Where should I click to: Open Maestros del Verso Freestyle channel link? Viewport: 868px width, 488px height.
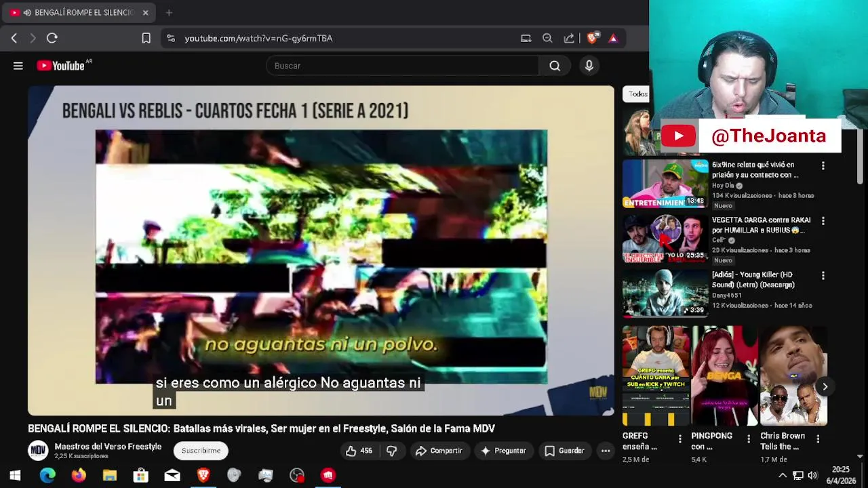tap(108, 447)
